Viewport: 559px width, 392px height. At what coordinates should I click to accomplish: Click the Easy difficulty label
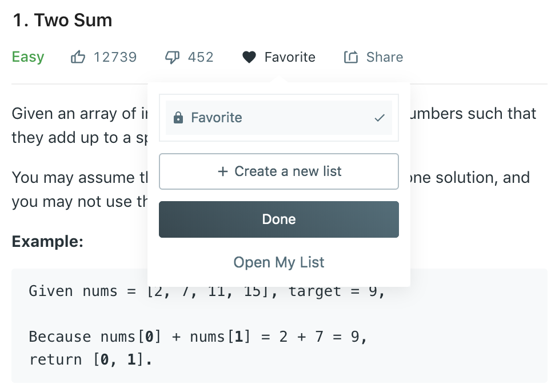click(28, 57)
